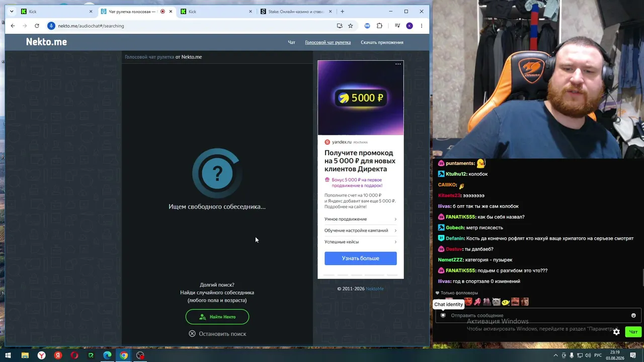The height and width of the screenshot is (362, 644).
Task: Switch to the second Kick tab
Action: tap(216, 12)
